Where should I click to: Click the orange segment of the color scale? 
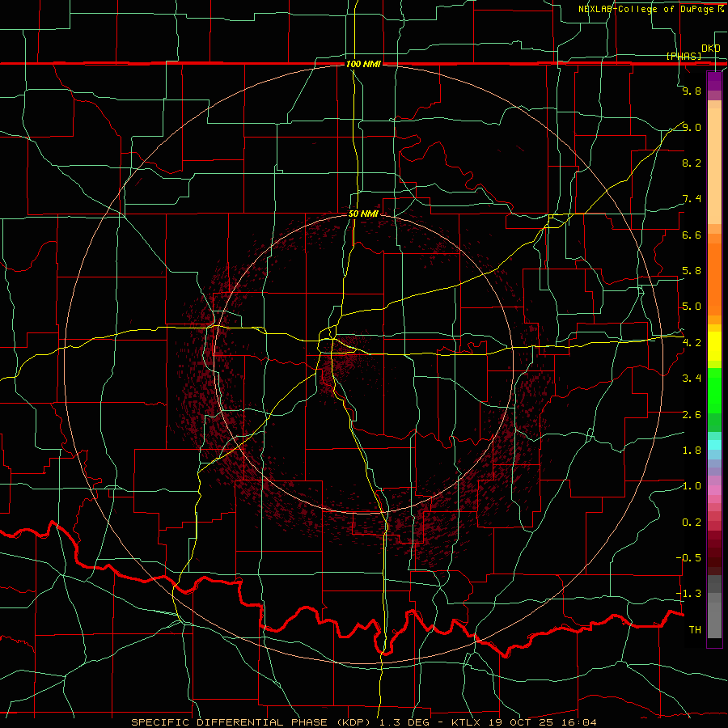click(714, 278)
